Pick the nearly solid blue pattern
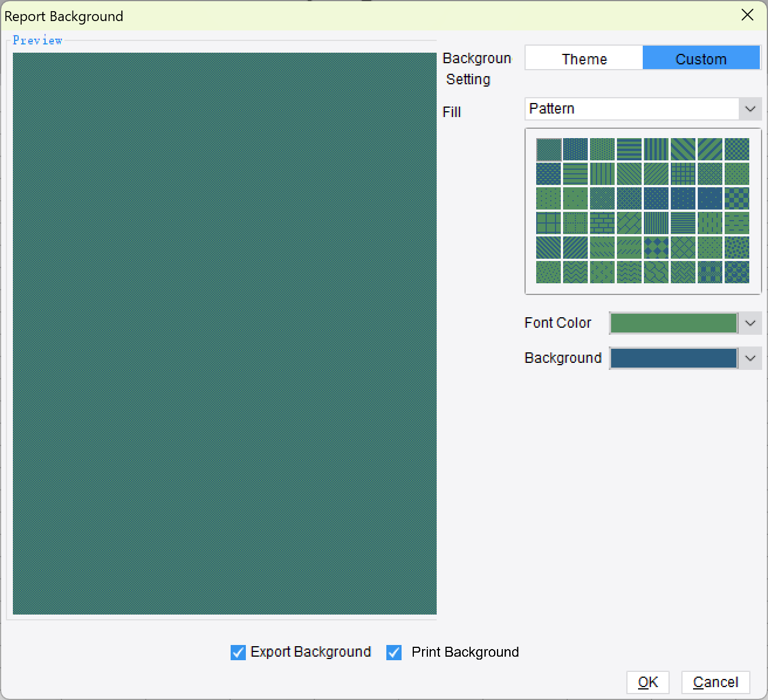Viewport: 768px width, 700px height. (710, 198)
